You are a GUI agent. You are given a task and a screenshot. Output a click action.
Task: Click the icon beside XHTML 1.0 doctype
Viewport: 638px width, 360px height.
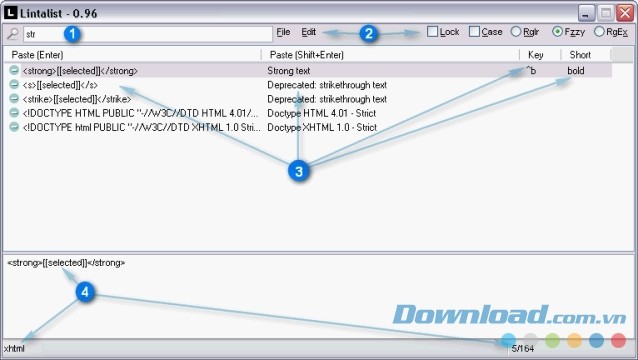tap(14, 127)
